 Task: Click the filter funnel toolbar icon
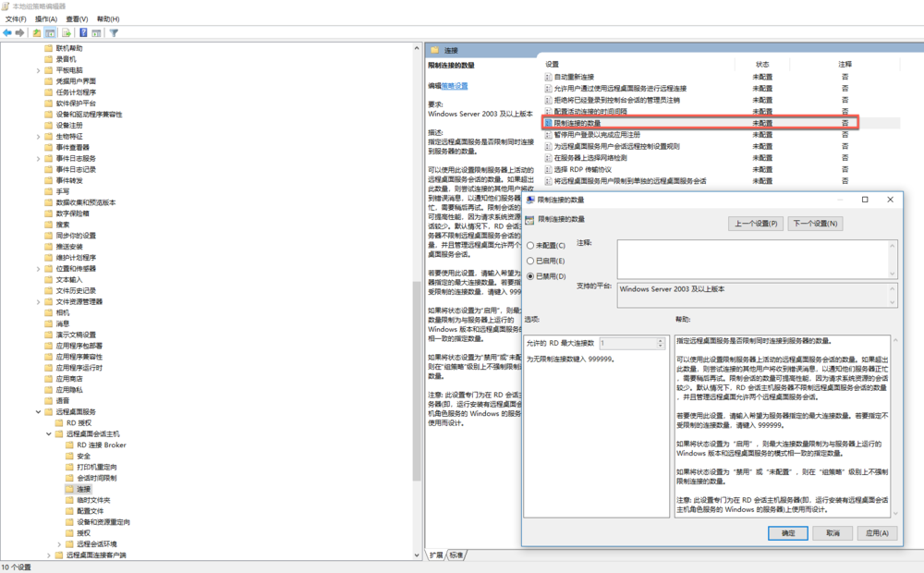point(114,33)
